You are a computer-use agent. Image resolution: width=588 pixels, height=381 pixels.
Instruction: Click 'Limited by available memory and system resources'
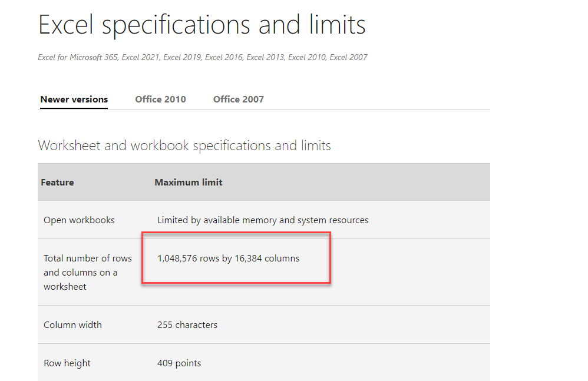[x=263, y=220]
